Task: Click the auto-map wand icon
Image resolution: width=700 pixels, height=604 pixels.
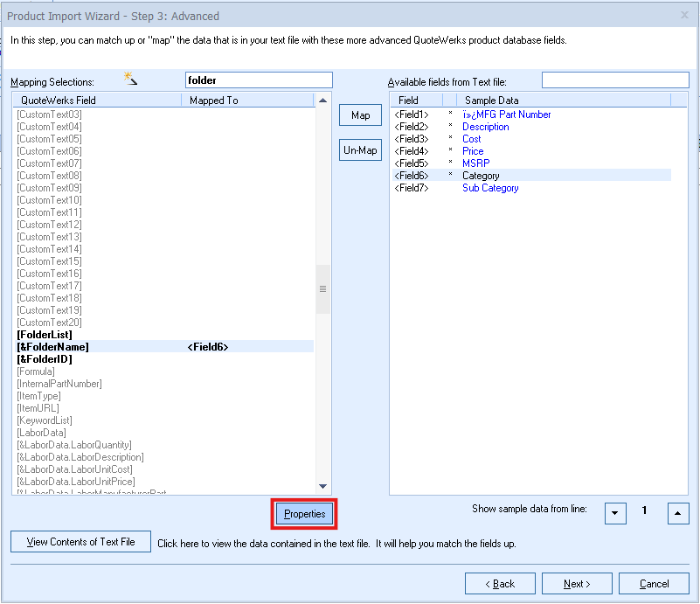Action: pos(131,80)
